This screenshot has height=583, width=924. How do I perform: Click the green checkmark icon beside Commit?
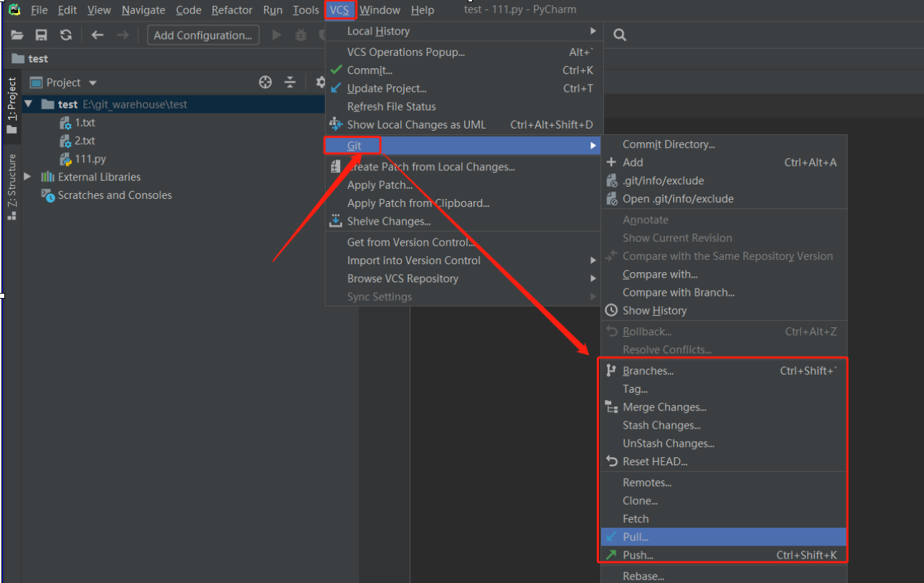pyautogui.click(x=336, y=70)
